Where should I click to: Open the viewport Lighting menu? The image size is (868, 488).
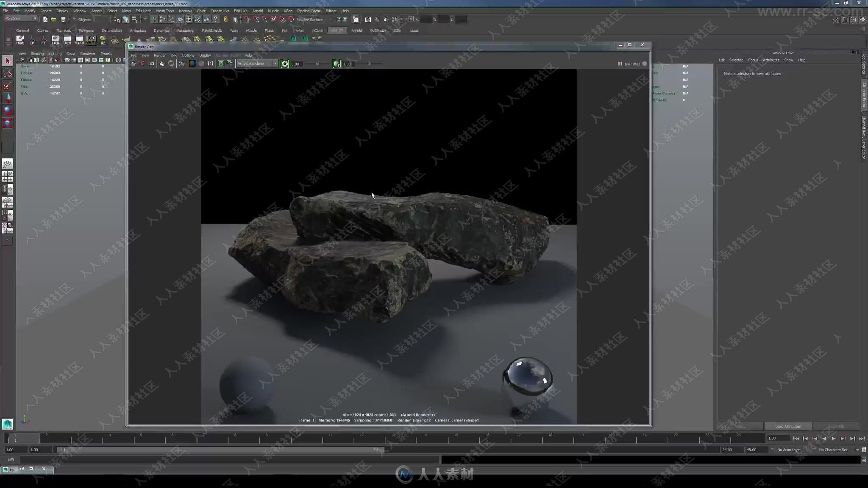coord(55,54)
